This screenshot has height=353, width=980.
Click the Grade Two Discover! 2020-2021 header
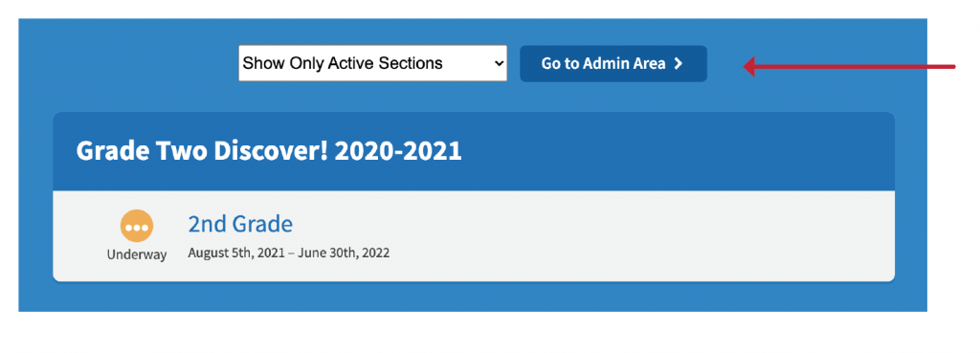coord(269,150)
